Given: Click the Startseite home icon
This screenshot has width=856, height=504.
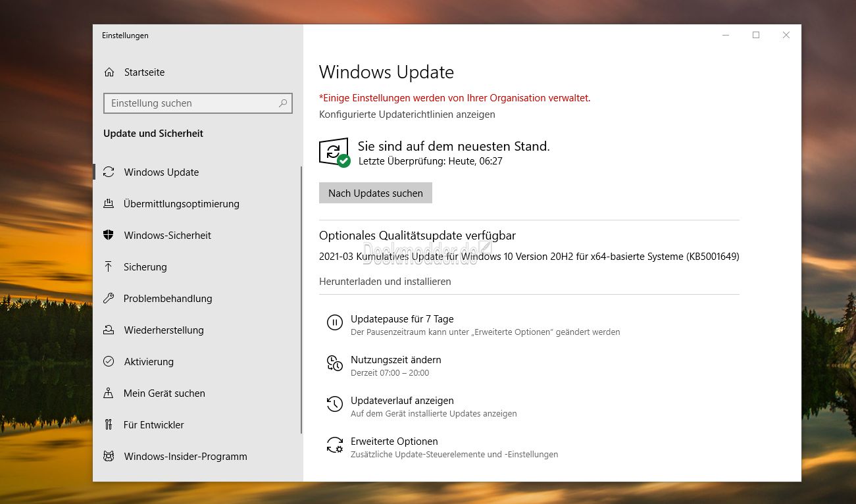Looking at the screenshot, I should point(109,72).
